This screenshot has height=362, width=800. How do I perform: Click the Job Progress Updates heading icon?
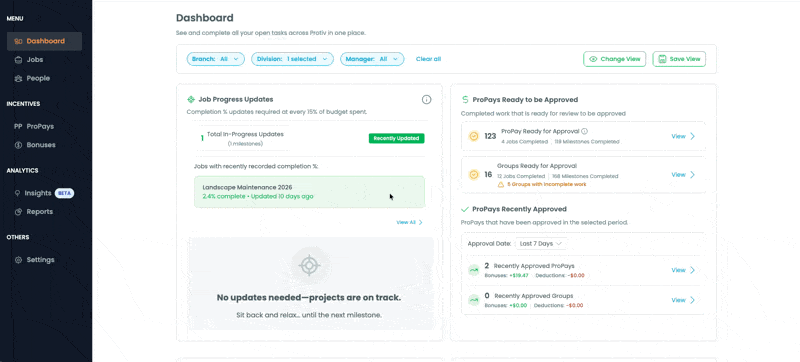tap(191, 99)
